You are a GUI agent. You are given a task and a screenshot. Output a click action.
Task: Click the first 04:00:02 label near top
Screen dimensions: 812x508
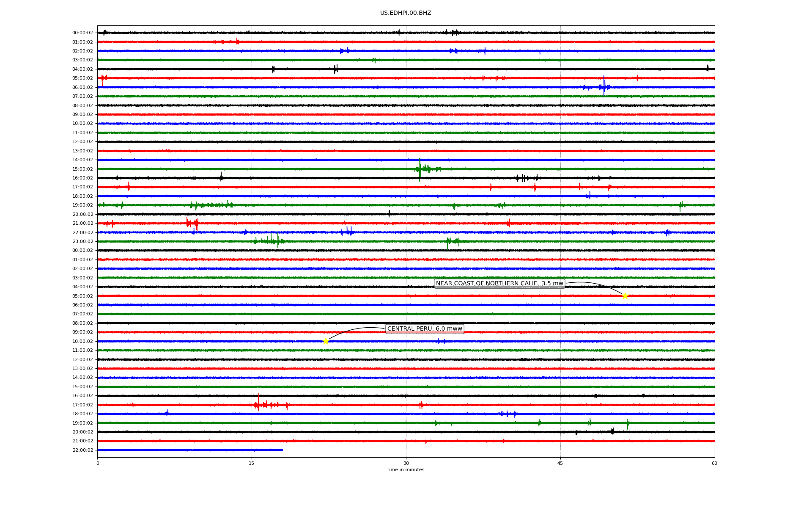(82, 69)
